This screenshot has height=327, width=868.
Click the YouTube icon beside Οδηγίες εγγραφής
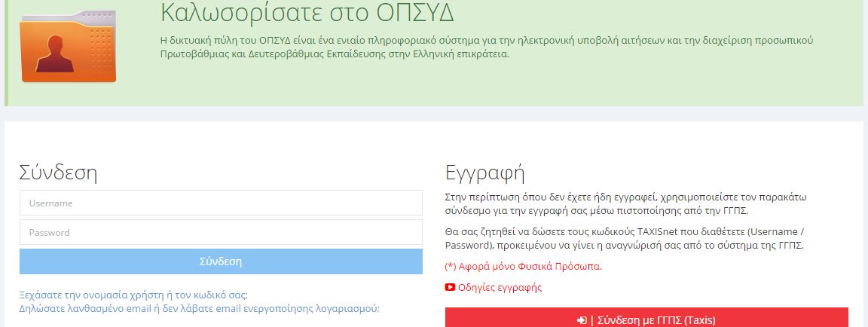coord(450,287)
